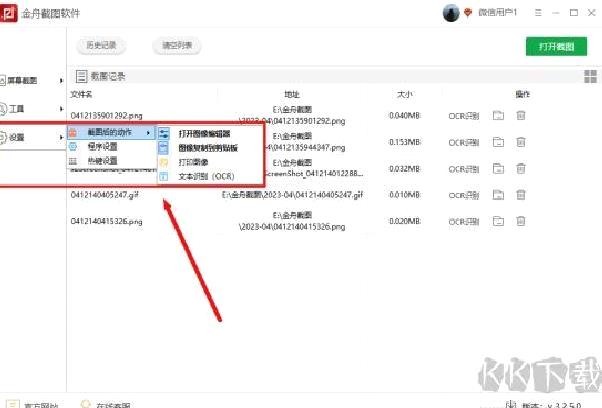Click the printer icon of 打印图像
Image resolution: width=602 pixels, height=408 pixels.
164,162
